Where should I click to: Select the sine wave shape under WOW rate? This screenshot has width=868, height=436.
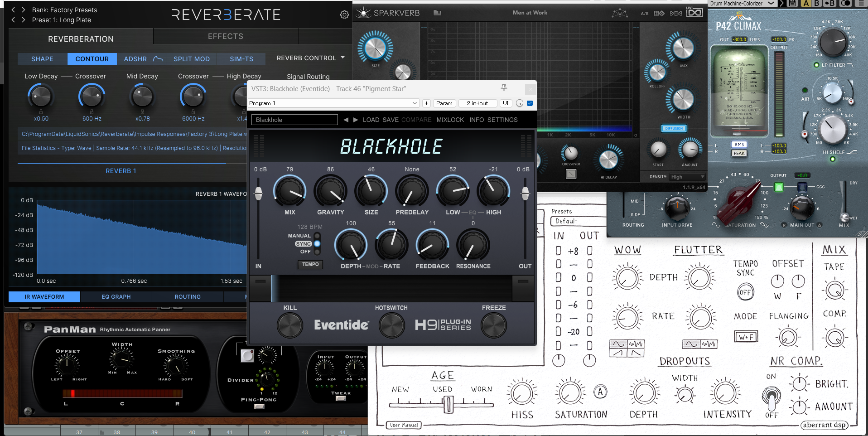point(618,344)
